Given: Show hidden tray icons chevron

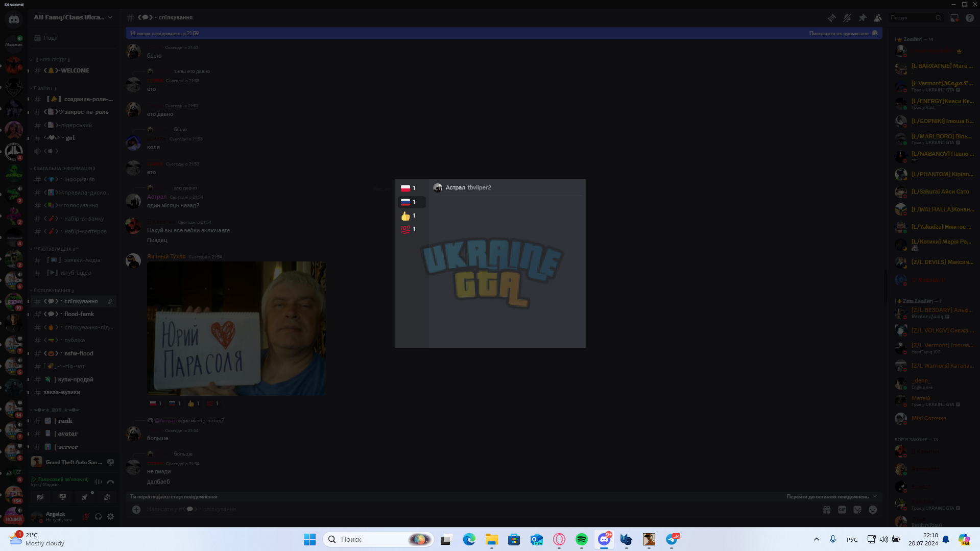Looking at the screenshot, I should click(816, 539).
